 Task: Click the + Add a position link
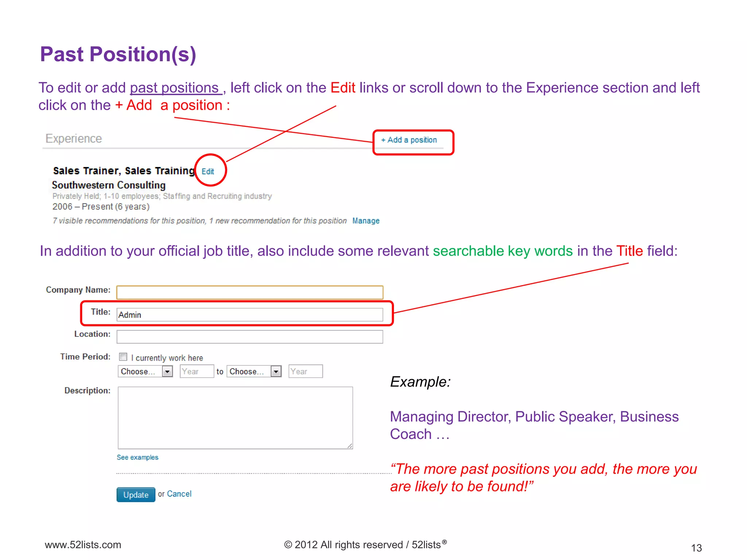point(409,140)
